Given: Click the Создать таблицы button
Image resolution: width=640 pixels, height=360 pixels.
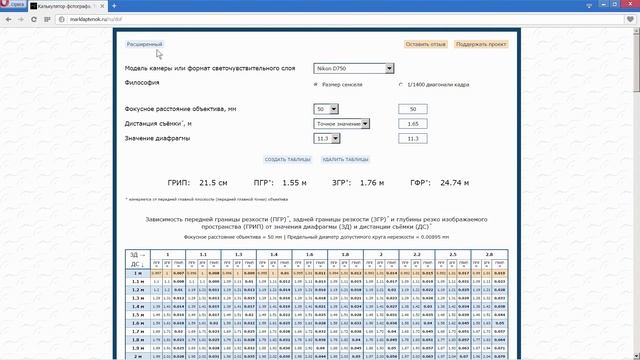Looking at the screenshot, I should tap(288, 160).
